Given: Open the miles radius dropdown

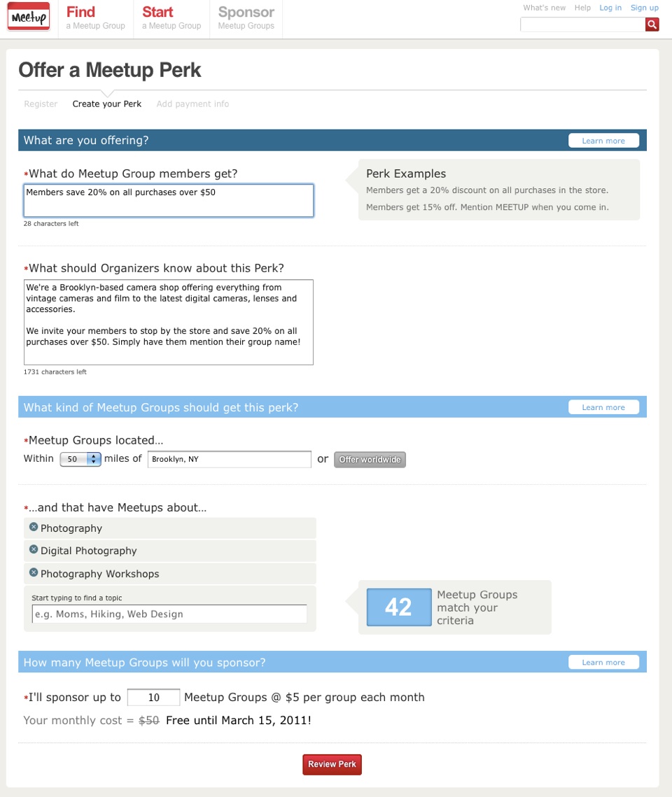Looking at the screenshot, I should (80, 459).
